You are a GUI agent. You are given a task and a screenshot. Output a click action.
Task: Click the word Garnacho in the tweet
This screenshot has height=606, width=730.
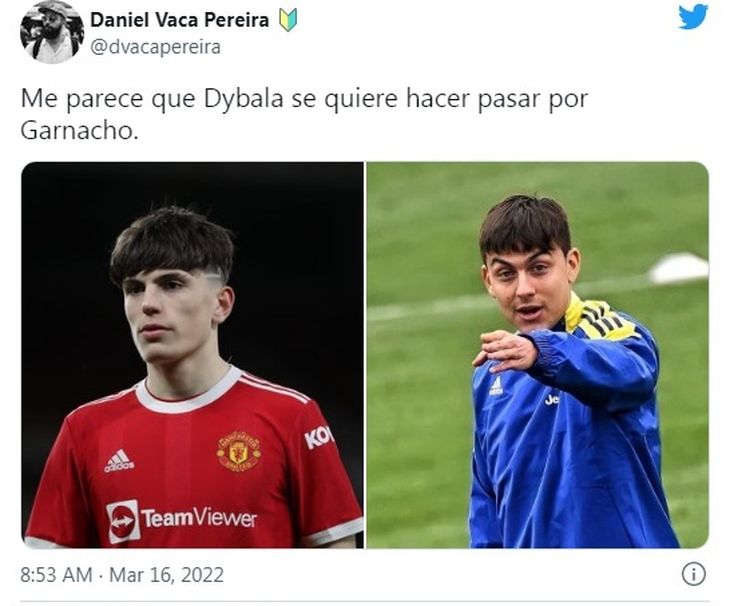coord(79,131)
